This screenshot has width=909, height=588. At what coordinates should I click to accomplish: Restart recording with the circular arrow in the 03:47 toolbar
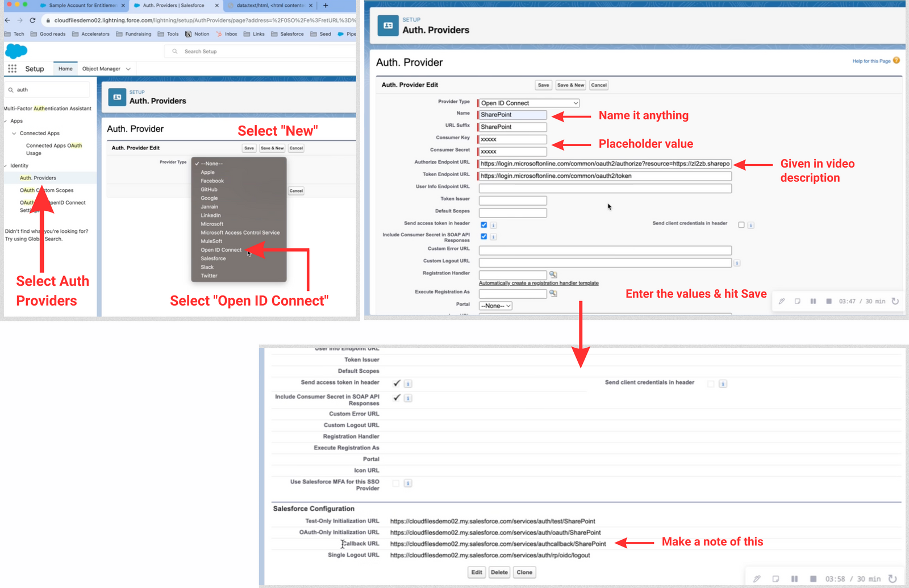895,301
